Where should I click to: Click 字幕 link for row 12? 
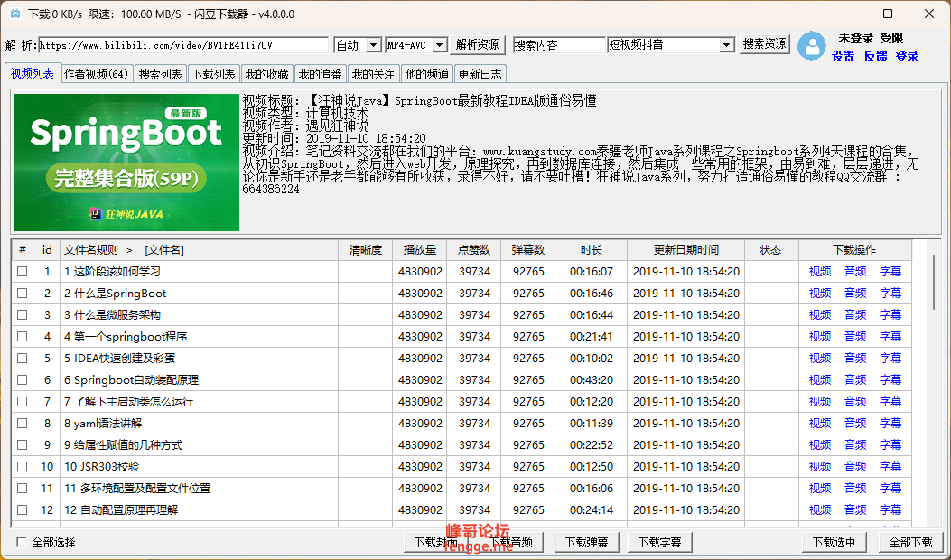(x=890, y=510)
